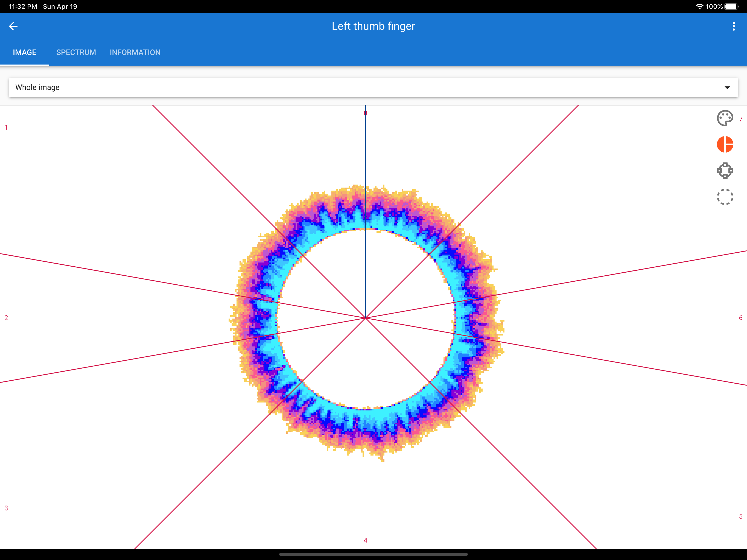Tap the battery indicator icon
The height and width of the screenshot is (560, 747).
coord(731,6)
